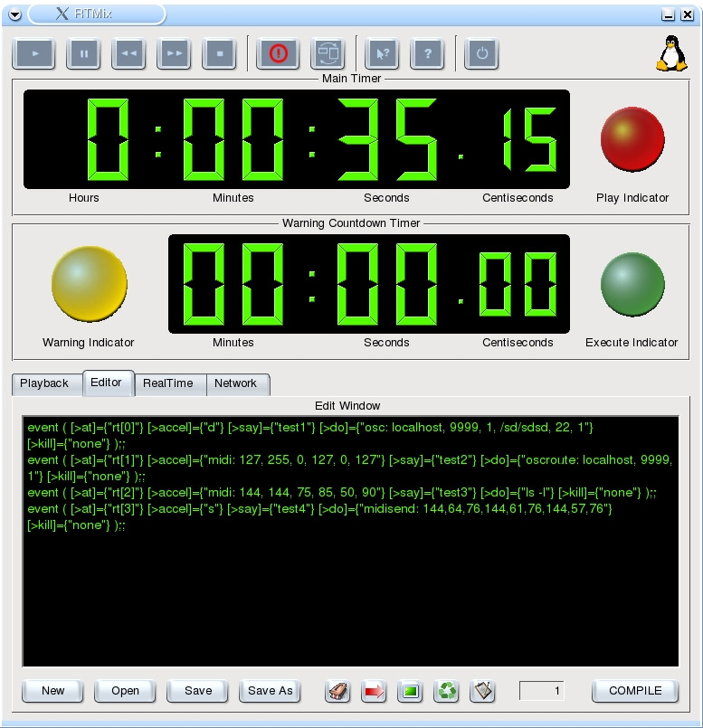
Task: Click the number field showing 1
Action: pyautogui.click(x=542, y=691)
